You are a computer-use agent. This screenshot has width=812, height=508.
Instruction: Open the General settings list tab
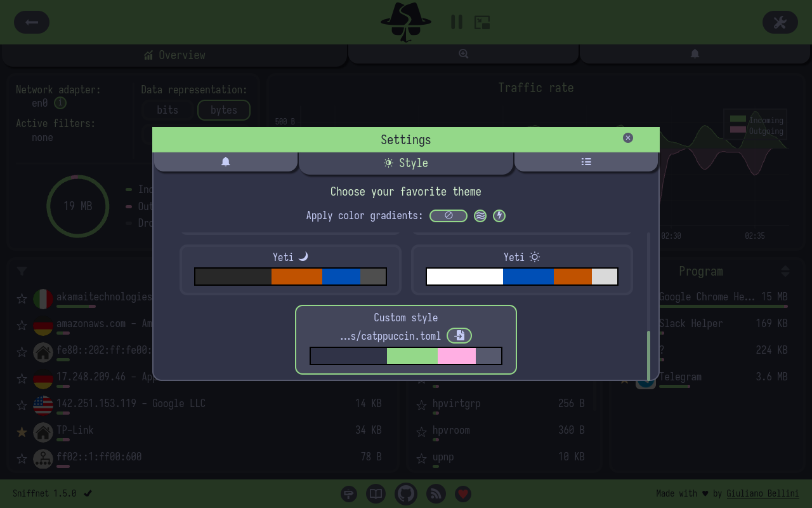(x=586, y=162)
